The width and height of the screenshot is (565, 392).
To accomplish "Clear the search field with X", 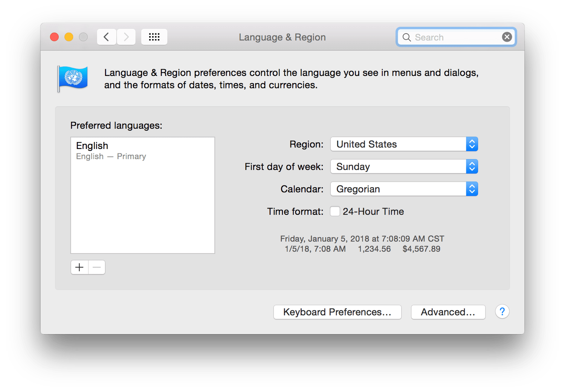I will pyautogui.click(x=507, y=37).
